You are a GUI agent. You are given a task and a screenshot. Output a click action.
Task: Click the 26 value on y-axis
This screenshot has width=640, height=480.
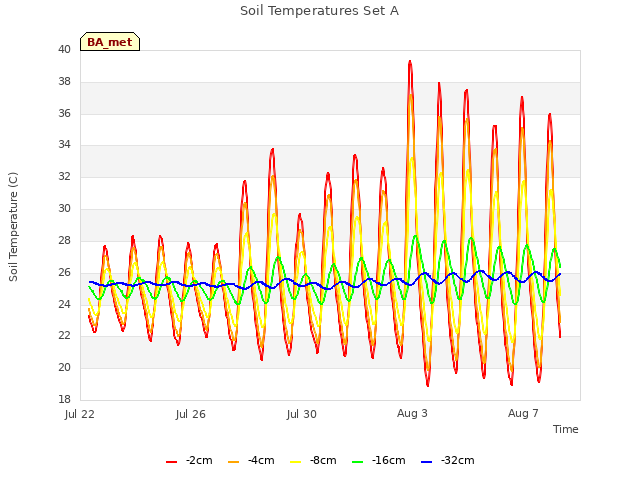point(64,272)
